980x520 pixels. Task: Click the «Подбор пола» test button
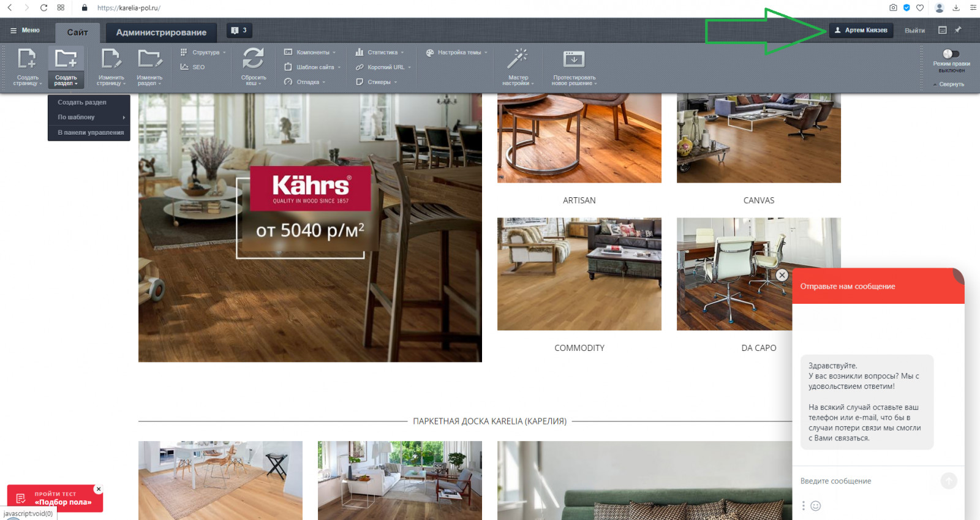pyautogui.click(x=55, y=498)
